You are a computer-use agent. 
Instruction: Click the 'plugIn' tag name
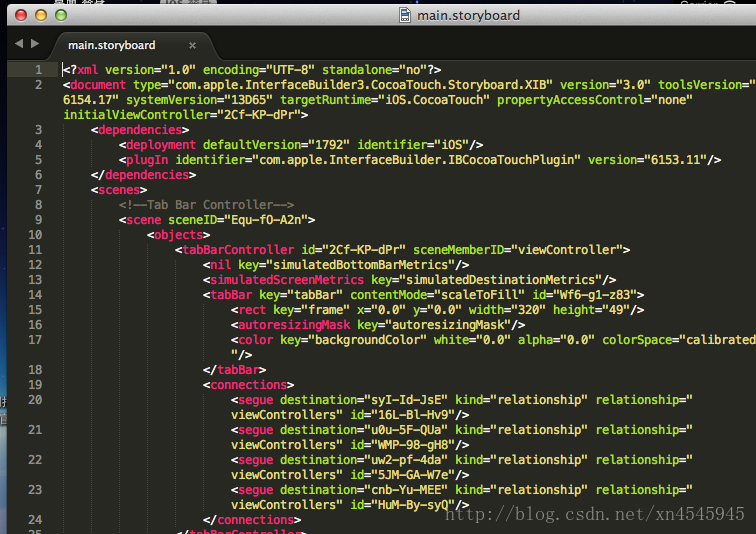(147, 160)
